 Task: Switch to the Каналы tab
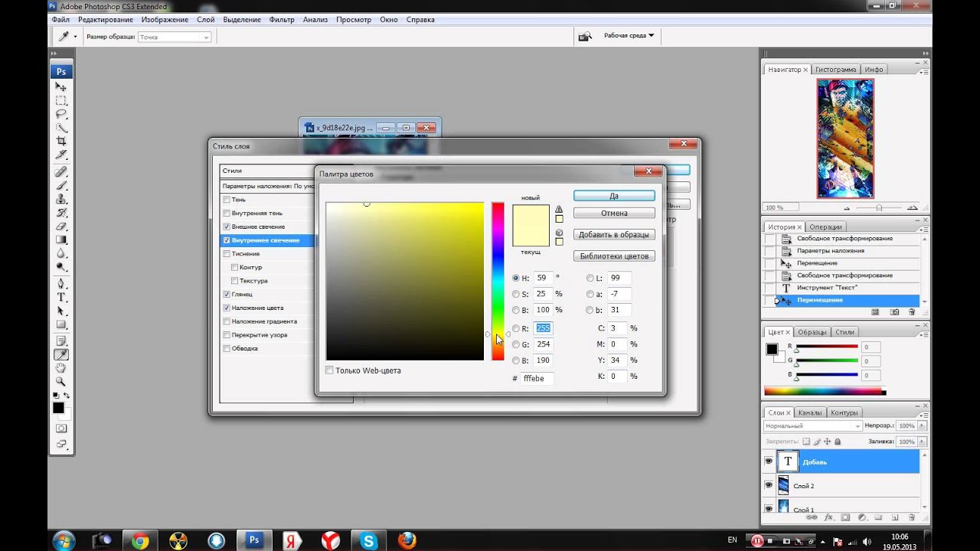click(x=810, y=412)
